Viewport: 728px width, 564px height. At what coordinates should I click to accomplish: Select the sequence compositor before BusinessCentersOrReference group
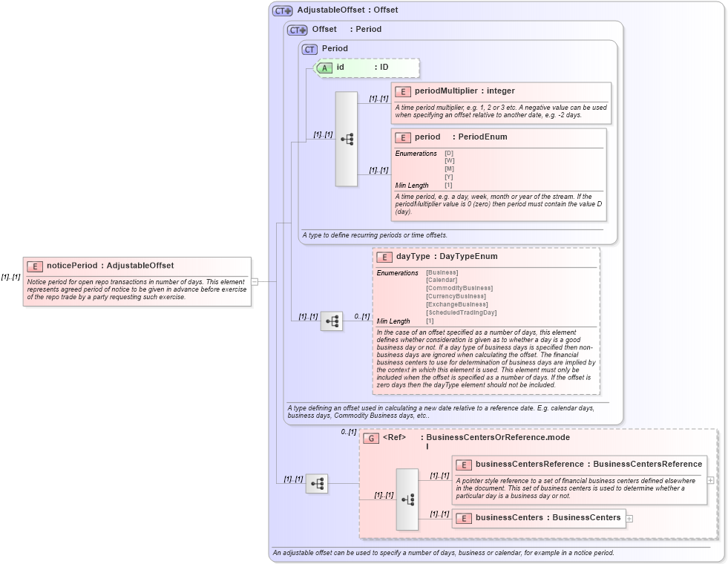pos(317,484)
